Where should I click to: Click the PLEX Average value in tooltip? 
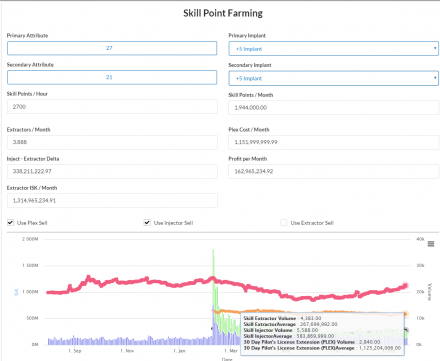(x=380, y=348)
